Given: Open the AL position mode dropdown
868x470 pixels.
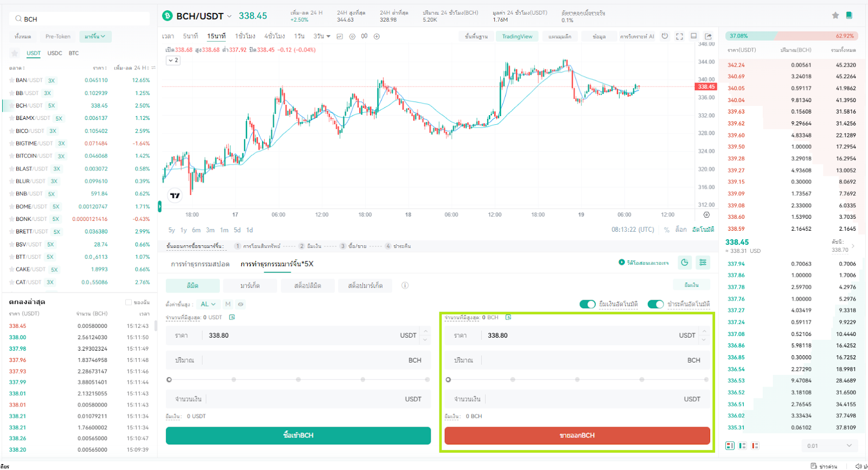Looking at the screenshot, I should coord(208,304).
